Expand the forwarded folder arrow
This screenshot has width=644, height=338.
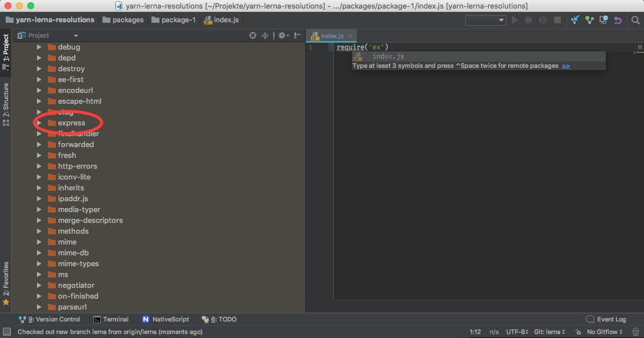coord(39,144)
